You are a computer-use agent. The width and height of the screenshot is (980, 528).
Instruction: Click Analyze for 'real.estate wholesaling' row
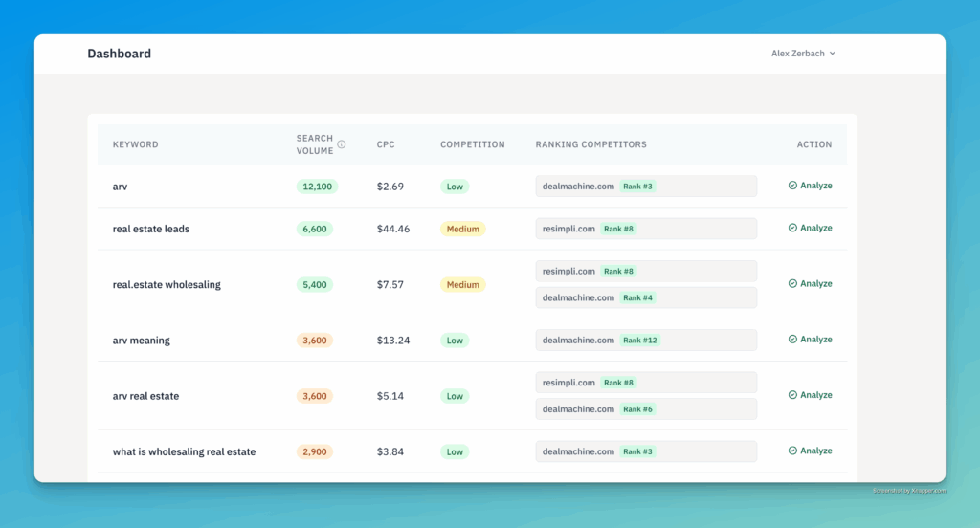pyautogui.click(x=810, y=284)
